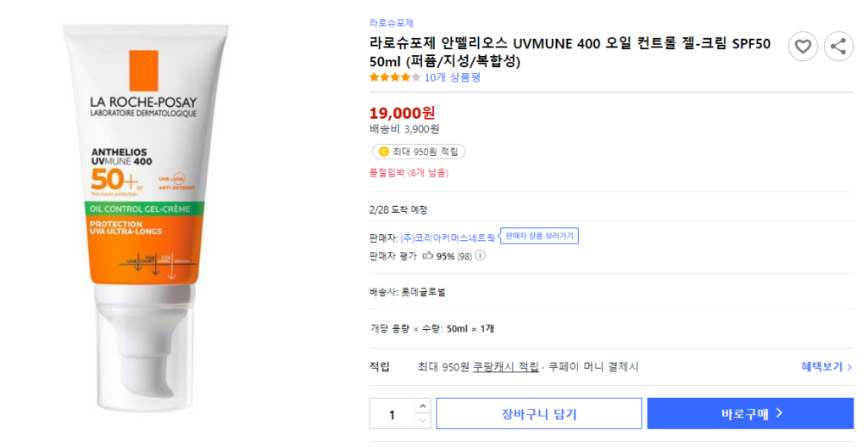Click 판매자 상품 보러가기 button
The height and width of the screenshot is (447, 868).
pos(540,236)
